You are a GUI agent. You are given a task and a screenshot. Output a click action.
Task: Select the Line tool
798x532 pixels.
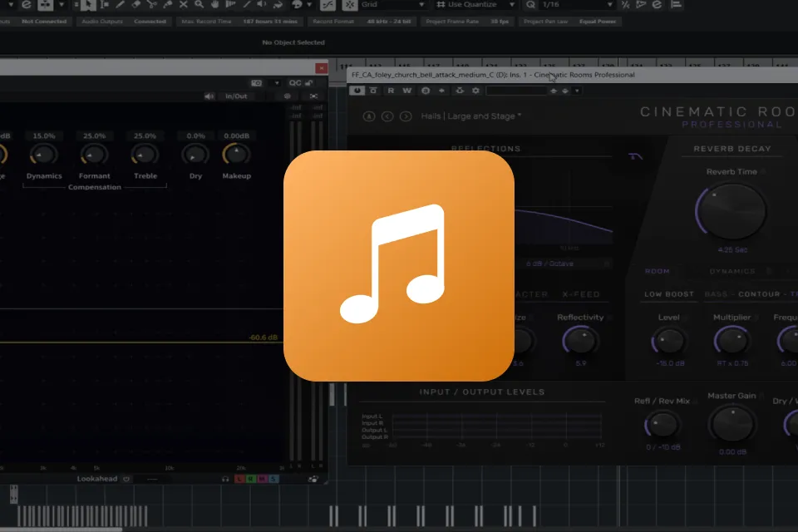246,5
